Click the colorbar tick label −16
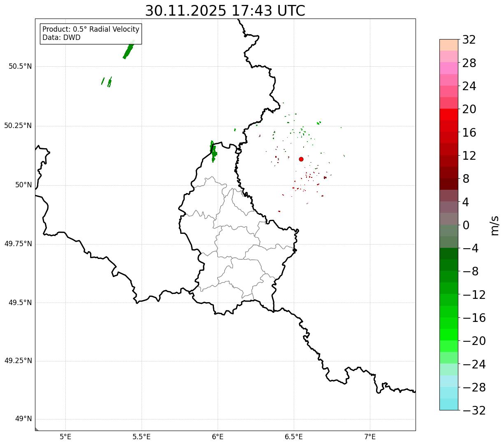The image size is (504, 445). point(474,318)
